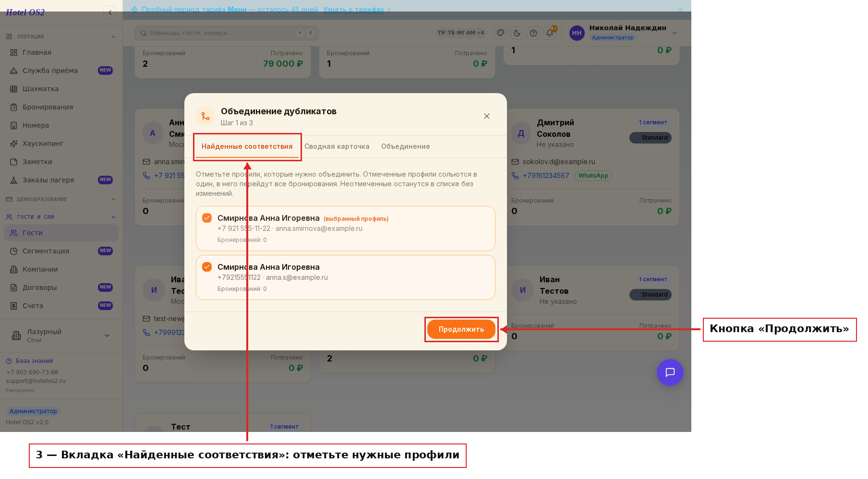Open Договоры section

[x=61, y=287]
